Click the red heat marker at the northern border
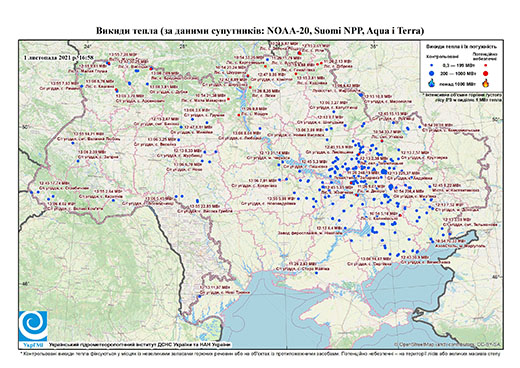Image resolution: width=520 pixels, height=368 pixels. [x=299, y=53]
